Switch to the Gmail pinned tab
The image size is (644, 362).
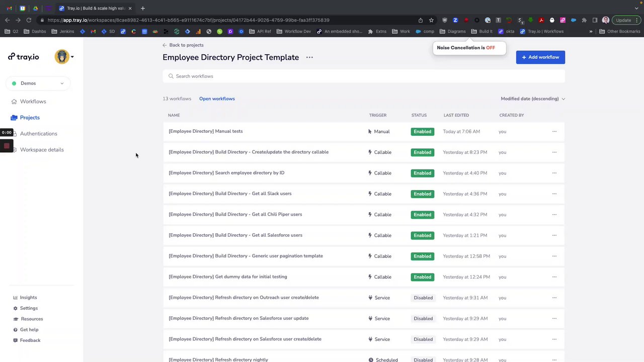tap(10, 8)
